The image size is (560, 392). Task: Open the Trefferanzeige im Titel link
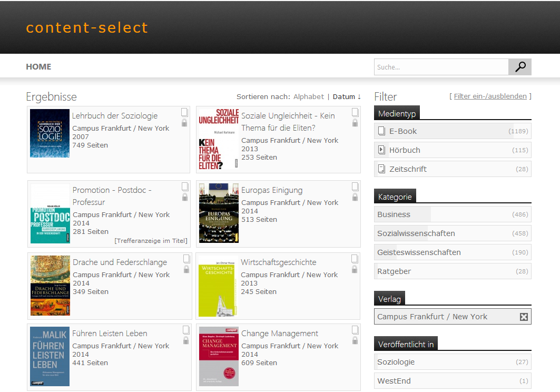(x=151, y=241)
